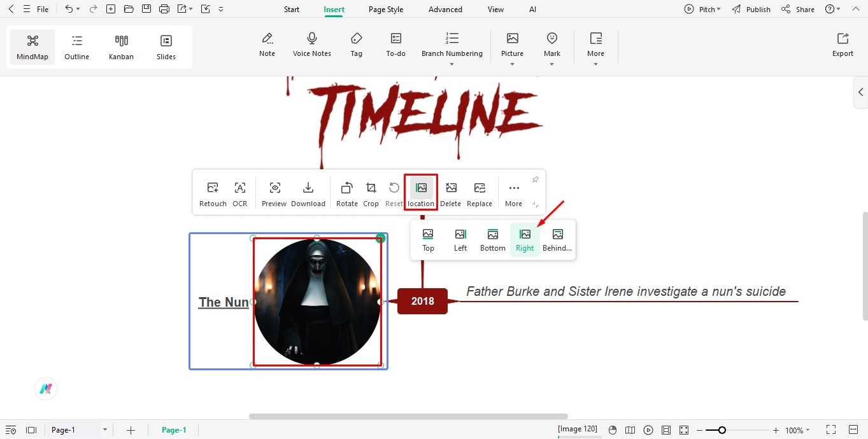868x439 pixels.
Task: Preview the selected image
Action: click(x=274, y=194)
